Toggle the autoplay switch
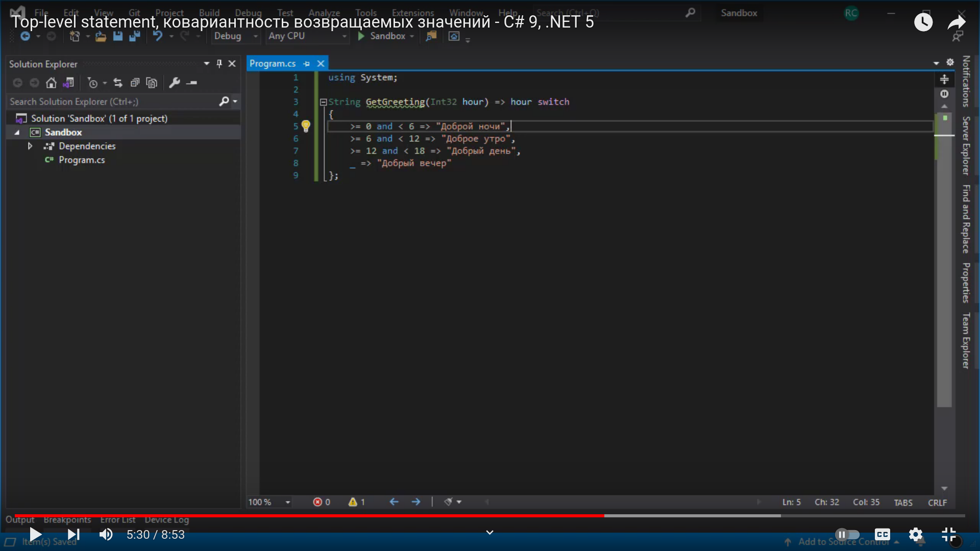Viewport: 980px width, 551px height. coord(847,535)
